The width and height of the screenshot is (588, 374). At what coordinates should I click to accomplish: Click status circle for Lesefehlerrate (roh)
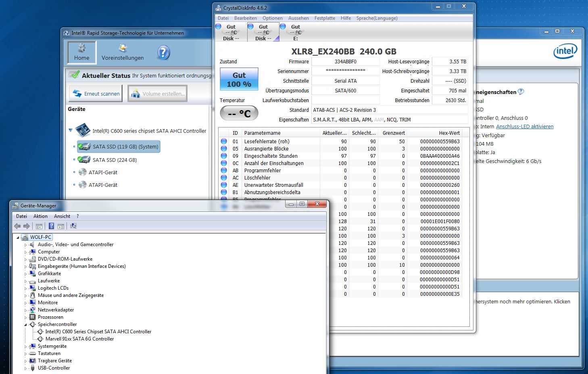pyautogui.click(x=224, y=141)
